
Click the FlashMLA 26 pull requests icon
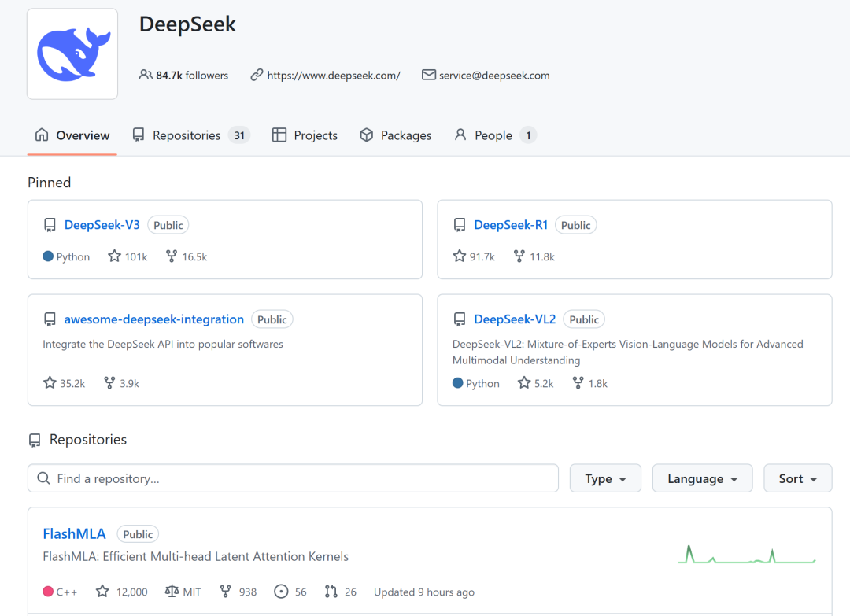[x=331, y=591]
